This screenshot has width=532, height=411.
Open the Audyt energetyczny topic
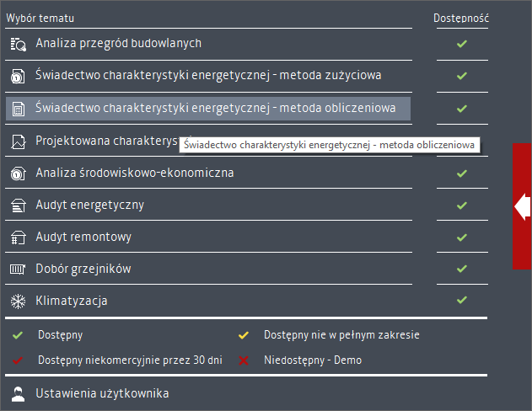[x=90, y=205]
